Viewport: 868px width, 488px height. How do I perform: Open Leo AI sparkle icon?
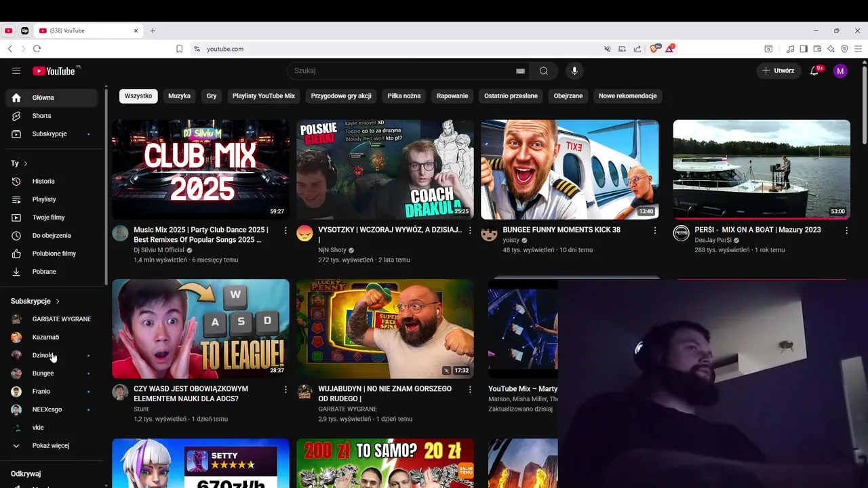pyautogui.click(x=831, y=49)
